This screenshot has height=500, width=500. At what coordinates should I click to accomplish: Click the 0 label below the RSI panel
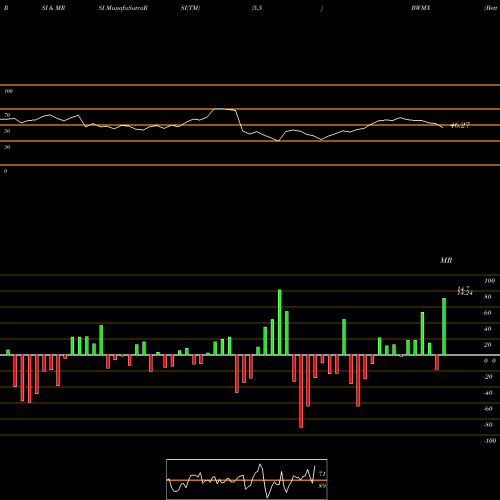(5, 171)
